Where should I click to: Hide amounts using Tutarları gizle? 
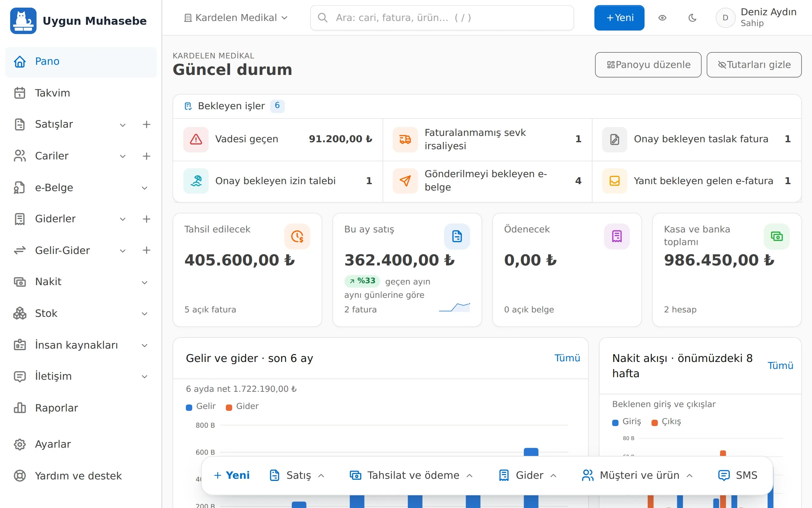(754, 65)
